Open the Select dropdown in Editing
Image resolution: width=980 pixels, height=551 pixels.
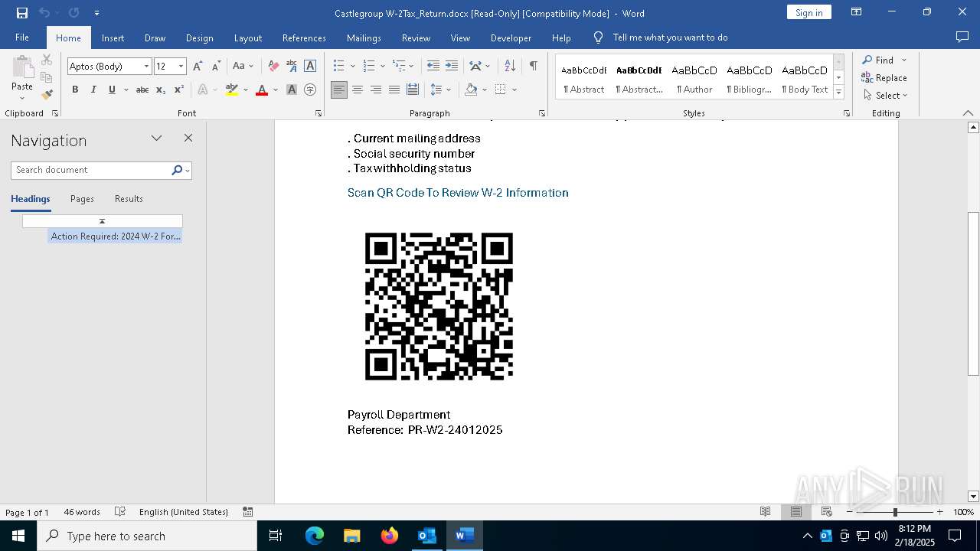click(886, 96)
